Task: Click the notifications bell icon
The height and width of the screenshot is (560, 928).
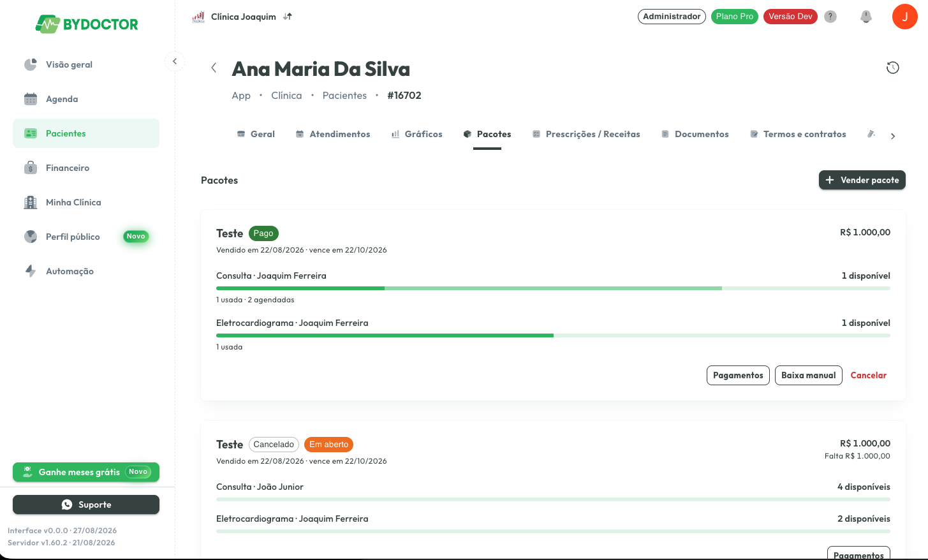Action: coord(865,17)
